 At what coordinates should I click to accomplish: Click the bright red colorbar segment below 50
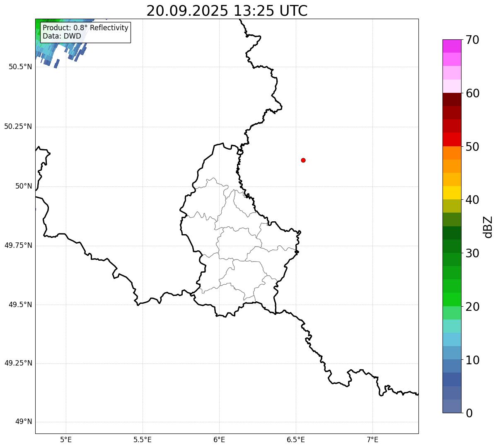(452, 139)
